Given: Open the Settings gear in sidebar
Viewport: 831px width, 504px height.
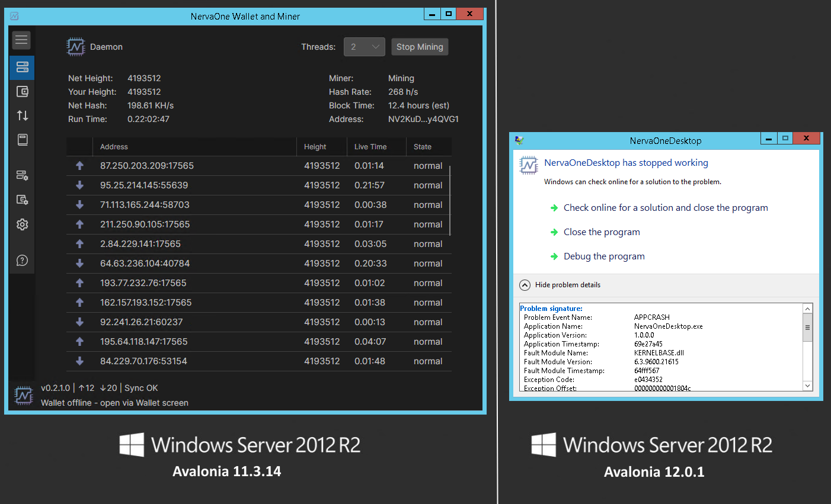Looking at the screenshot, I should [x=22, y=224].
